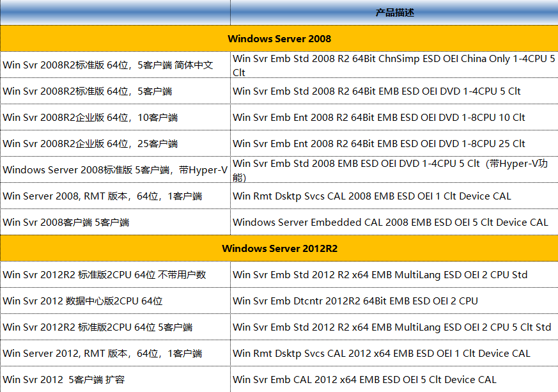The height and width of the screenshot is (392, 558).
Task: Select description ending 1-8CPU 10 Clt
Action: click(394, 117)
